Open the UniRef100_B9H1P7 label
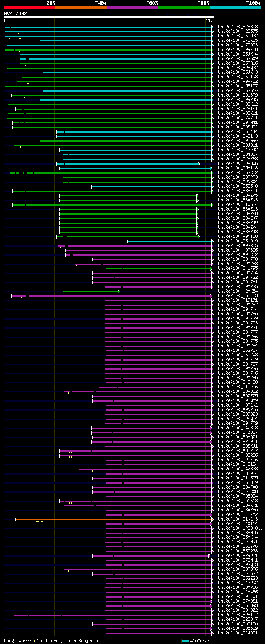 (238, 615)
